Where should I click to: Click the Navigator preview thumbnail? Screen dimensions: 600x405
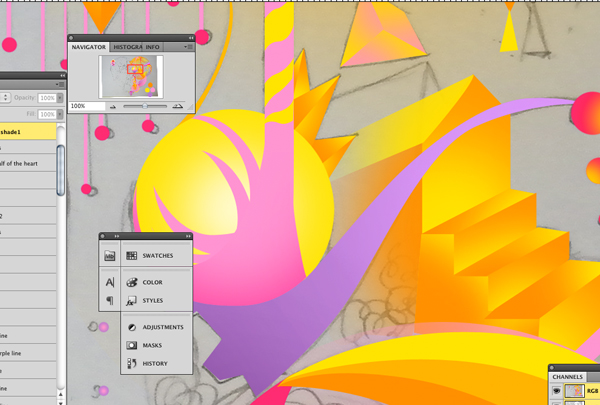point(131,77)
